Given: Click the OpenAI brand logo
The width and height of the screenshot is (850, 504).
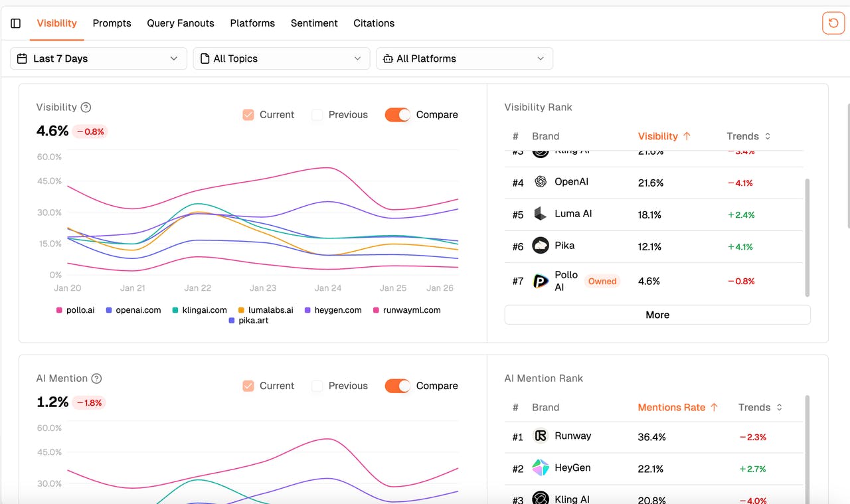Looking at the screenshot, I should (541, 182).
